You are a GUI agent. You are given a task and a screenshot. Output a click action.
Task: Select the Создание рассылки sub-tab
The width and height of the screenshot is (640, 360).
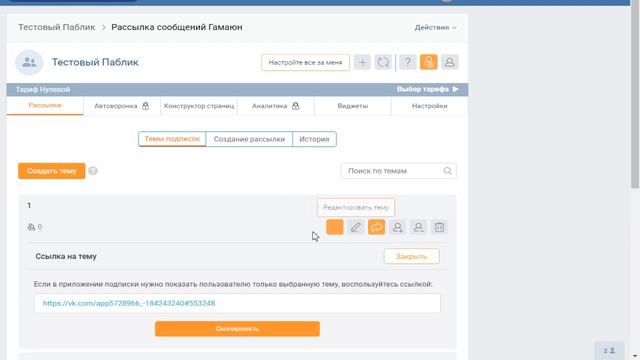point(249,139)
